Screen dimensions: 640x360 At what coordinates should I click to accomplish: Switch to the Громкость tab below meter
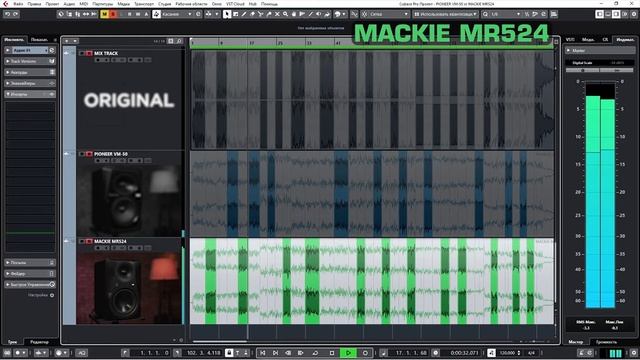coord(606,342)
